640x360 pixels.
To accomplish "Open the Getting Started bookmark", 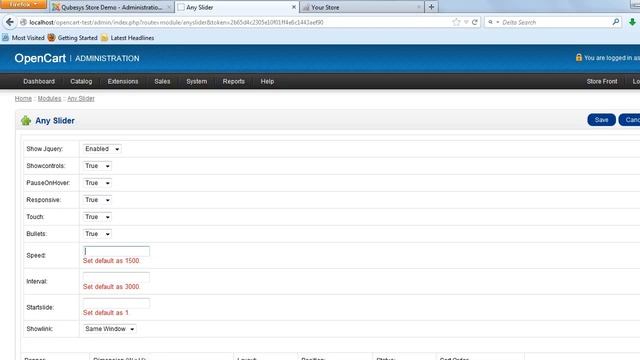I will tap(73, 38).
